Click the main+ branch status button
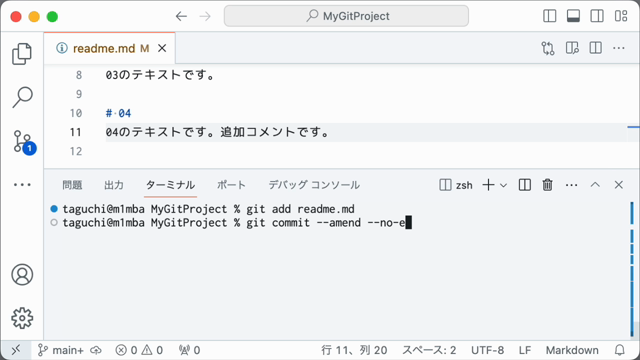640x360 pixels. click(60, 350)
